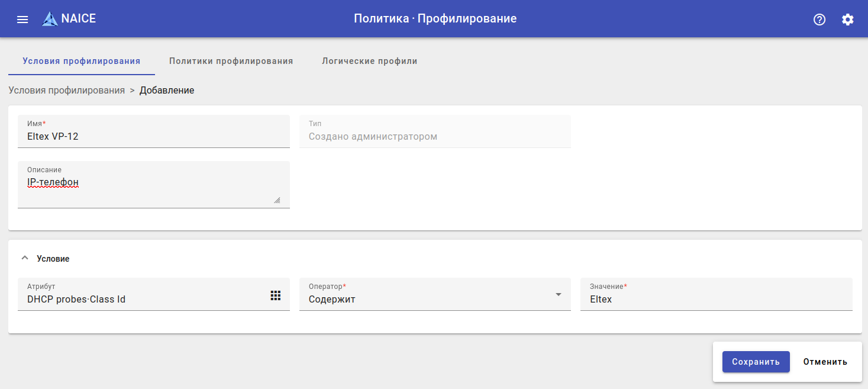The width and height of the screenshot is (868, 389).
Task: Switch to Политики профилирования tab
Action: tap(231, 61)
